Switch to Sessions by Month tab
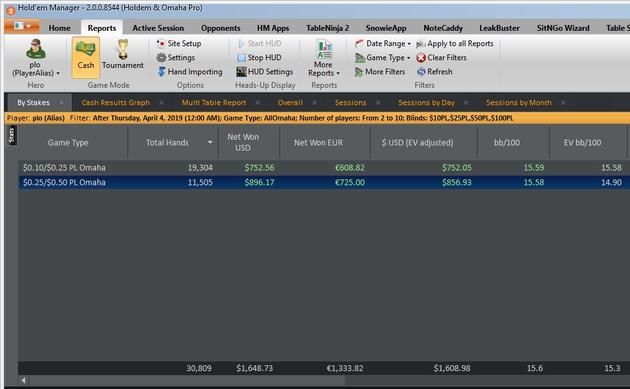Screen dimensions: 630x389 click(x=519, y=102)
